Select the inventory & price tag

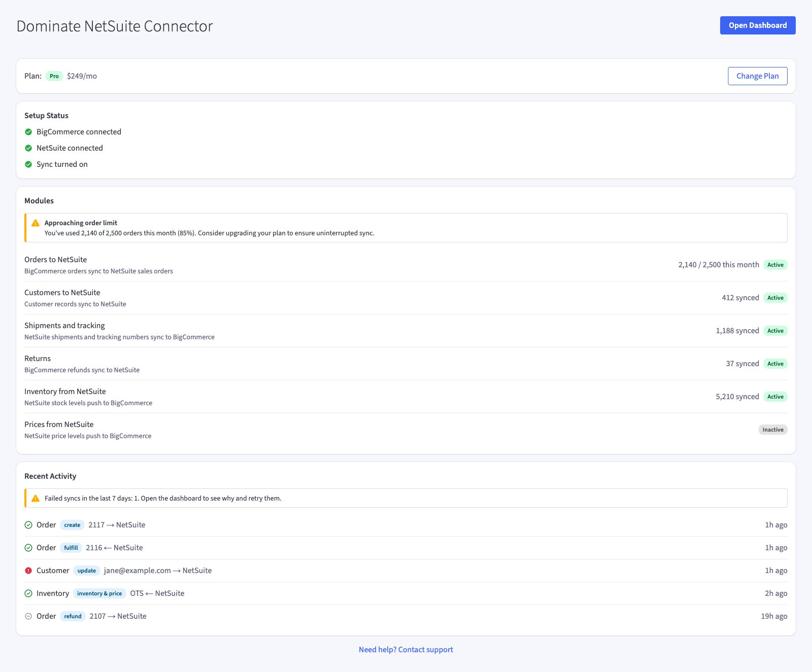click(99, 593)
